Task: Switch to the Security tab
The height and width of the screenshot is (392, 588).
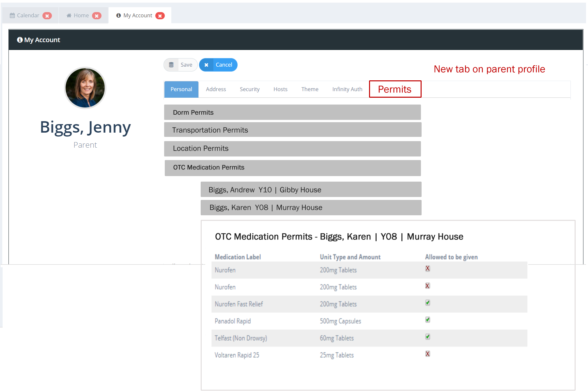Action: 250,89
